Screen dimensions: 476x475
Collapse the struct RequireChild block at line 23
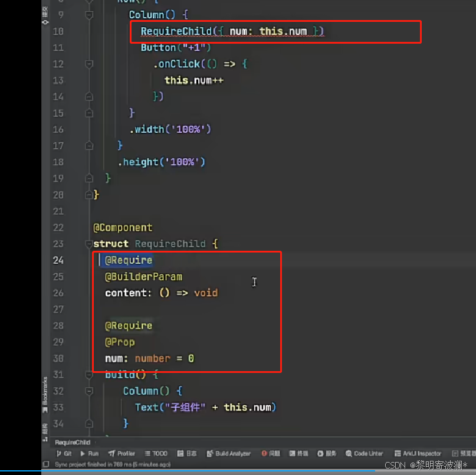[88, 244]
